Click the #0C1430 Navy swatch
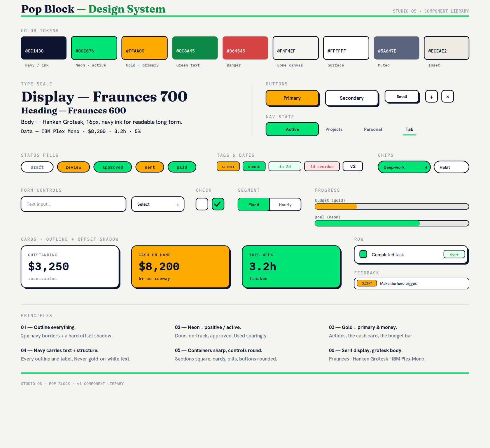The width and height of the screenshot is (490, 448). (44, 48)
